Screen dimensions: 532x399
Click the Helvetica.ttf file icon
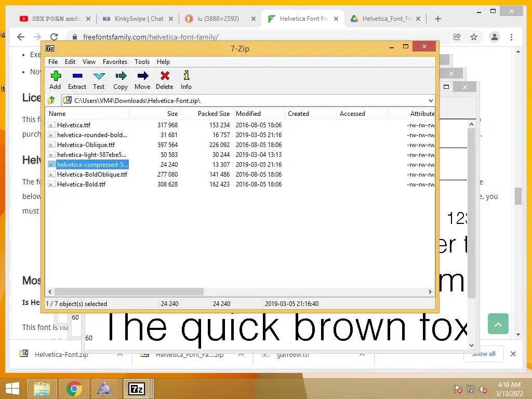click(x=51, y=125)
